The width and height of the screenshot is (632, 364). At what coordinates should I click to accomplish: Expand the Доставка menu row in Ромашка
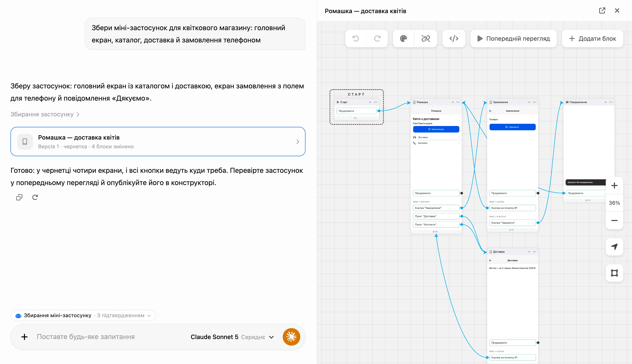point(436,137)
